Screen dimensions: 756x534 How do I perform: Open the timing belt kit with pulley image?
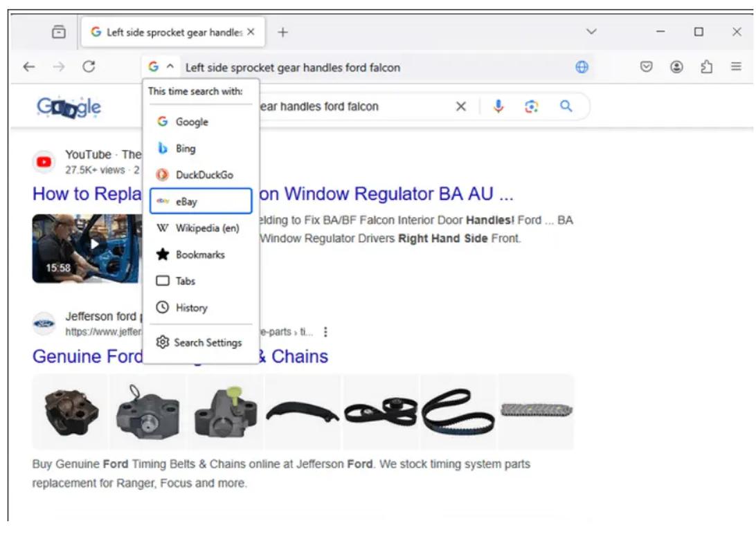coord(381,412)
